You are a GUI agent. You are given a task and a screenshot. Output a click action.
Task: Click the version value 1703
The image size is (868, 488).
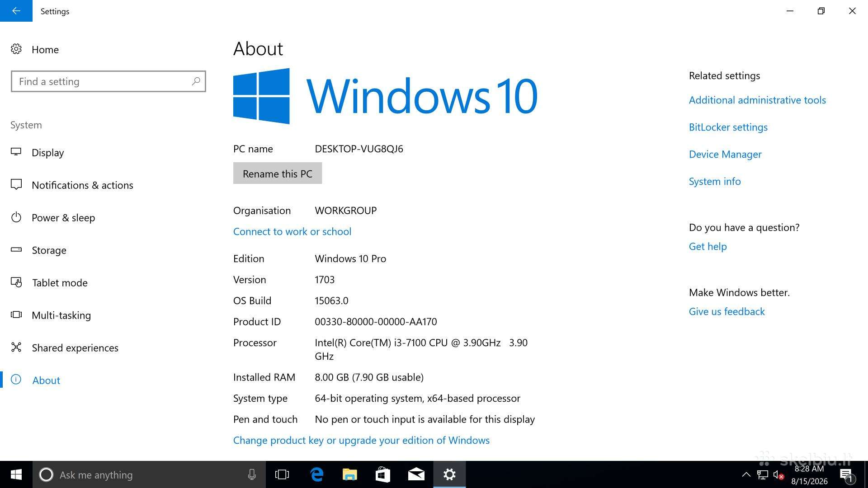[x=325, y=280]
